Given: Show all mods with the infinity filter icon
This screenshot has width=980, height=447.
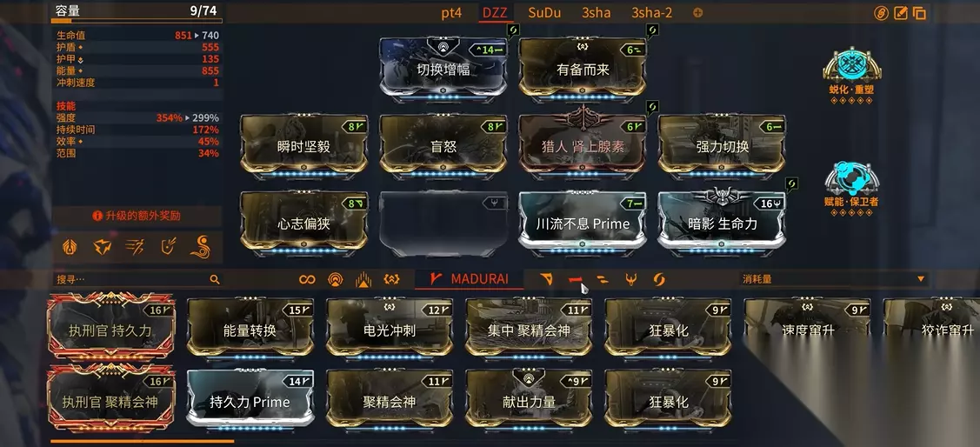Looking at the screenshot, I should 307,279.
